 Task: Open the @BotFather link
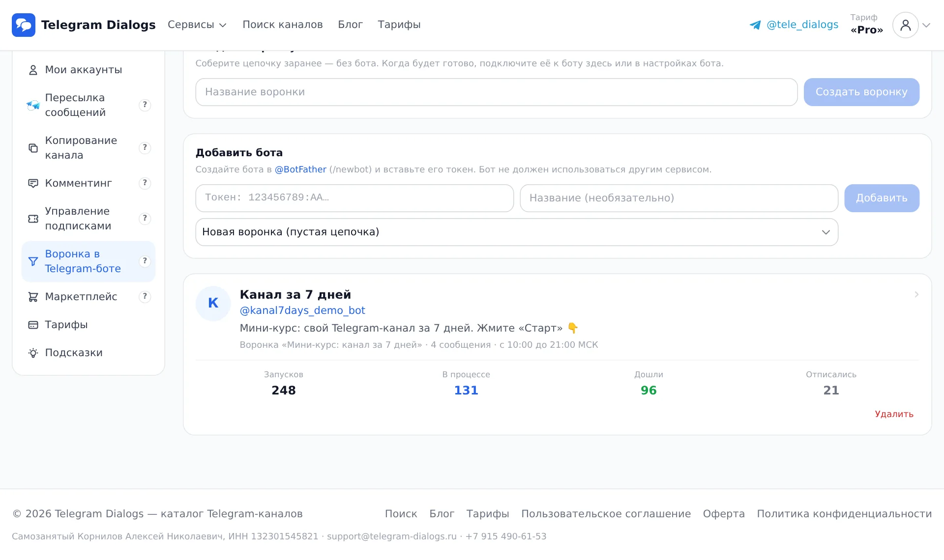[300, 169]
